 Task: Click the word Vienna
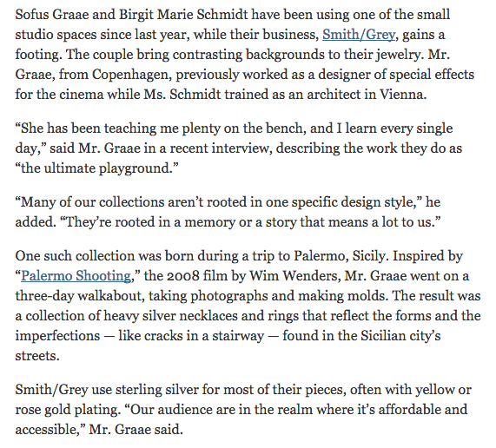(403, 95)
